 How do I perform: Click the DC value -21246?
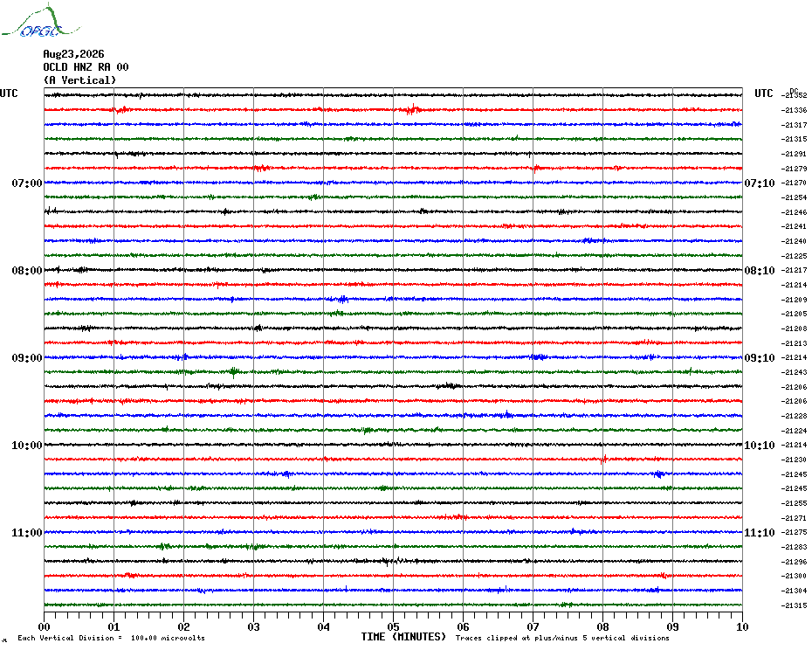tap(794, 212)
